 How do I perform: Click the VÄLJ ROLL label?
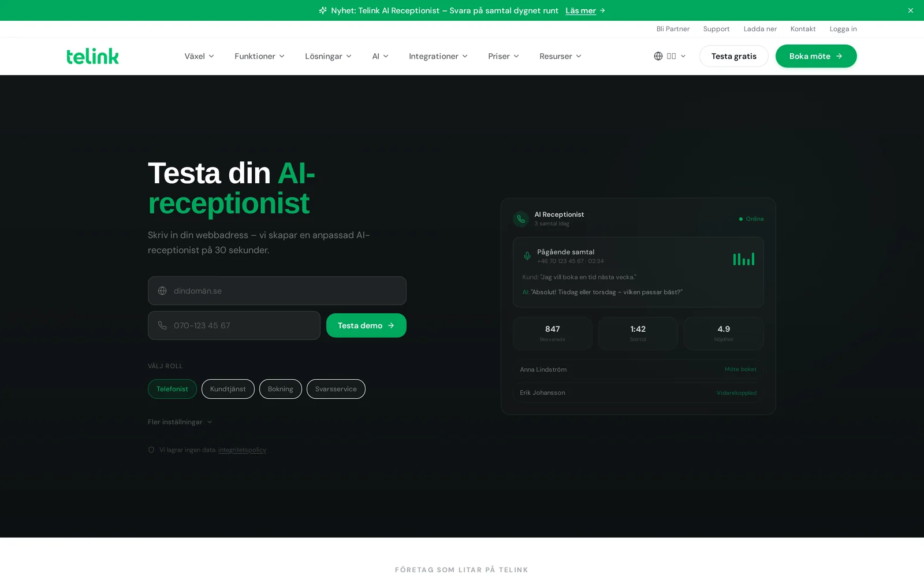pos(165,366)
